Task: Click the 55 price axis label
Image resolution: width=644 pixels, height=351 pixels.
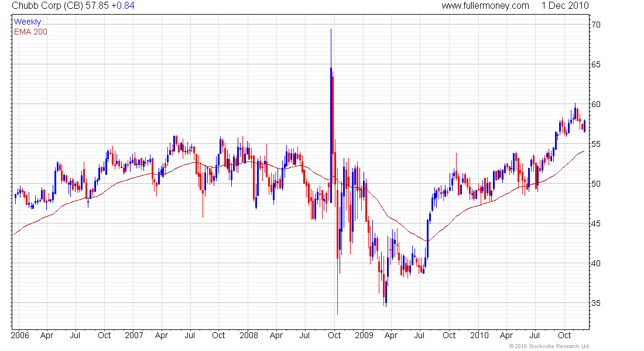Action: coord(595,144)
